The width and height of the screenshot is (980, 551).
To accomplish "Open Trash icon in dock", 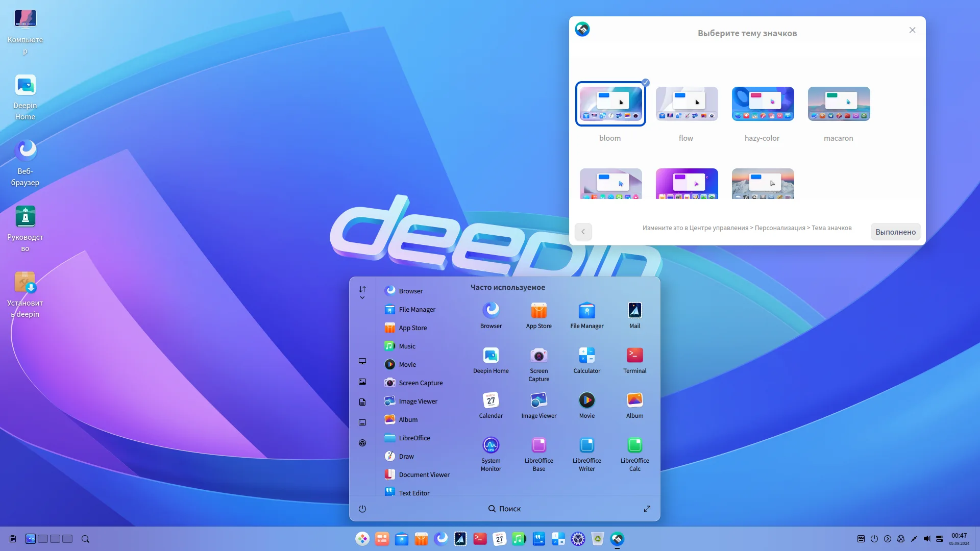I will (x=597, y=539).
